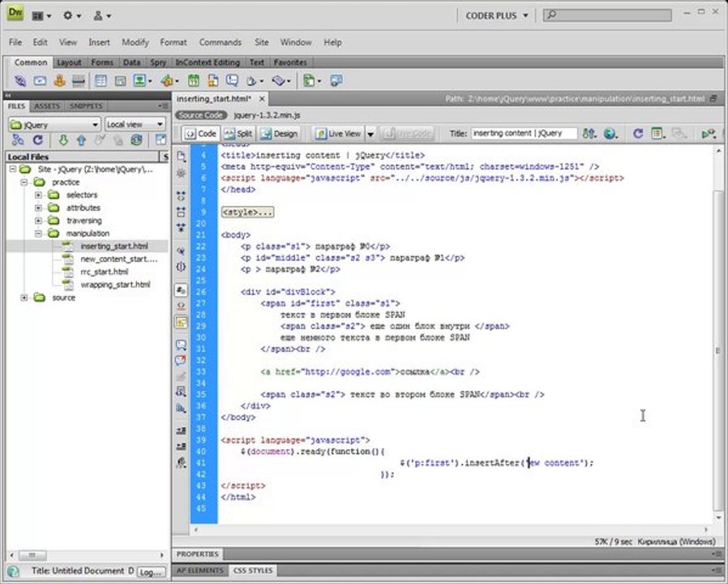The image size is (728, 584).
Task: Open the Modify menu
Action: click(135, 42)
